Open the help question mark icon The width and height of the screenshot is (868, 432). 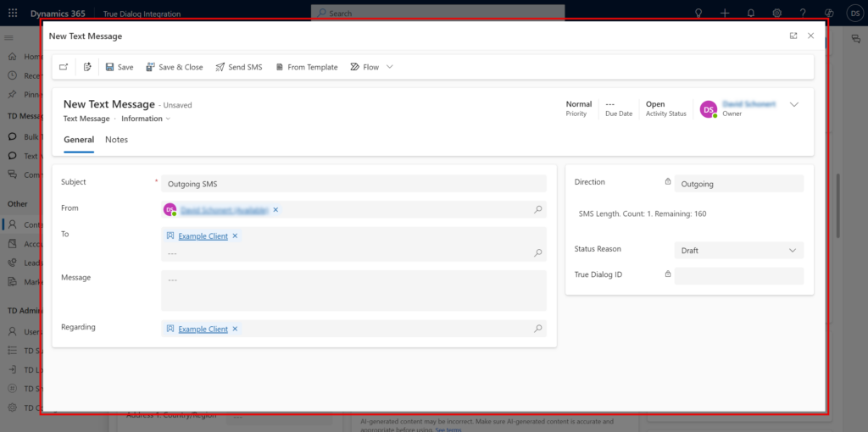pos(803,13)
